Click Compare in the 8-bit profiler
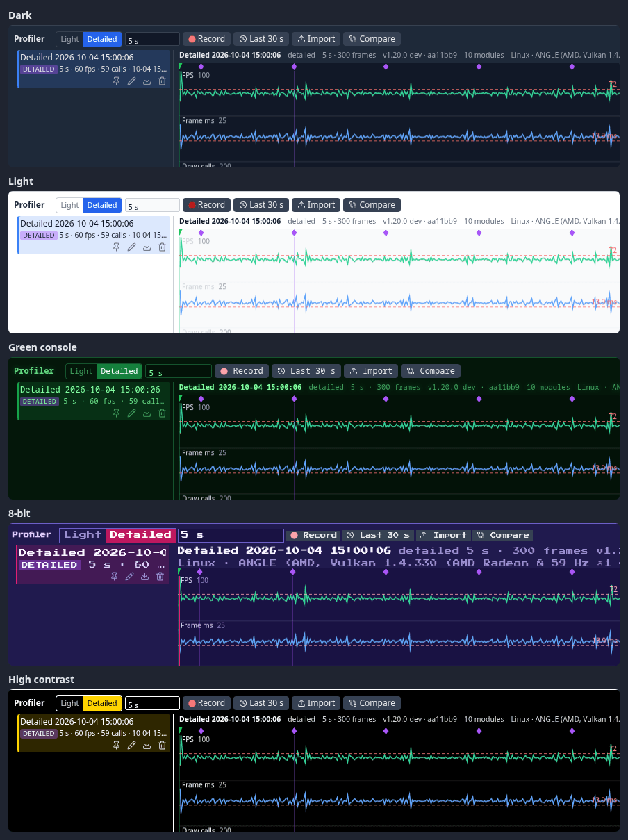628x840 pixels. click(x=503, y=535)
